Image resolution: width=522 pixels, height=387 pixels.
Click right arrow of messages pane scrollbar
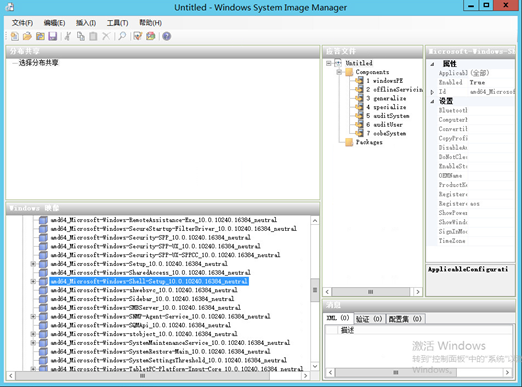(x=507, y=372)
